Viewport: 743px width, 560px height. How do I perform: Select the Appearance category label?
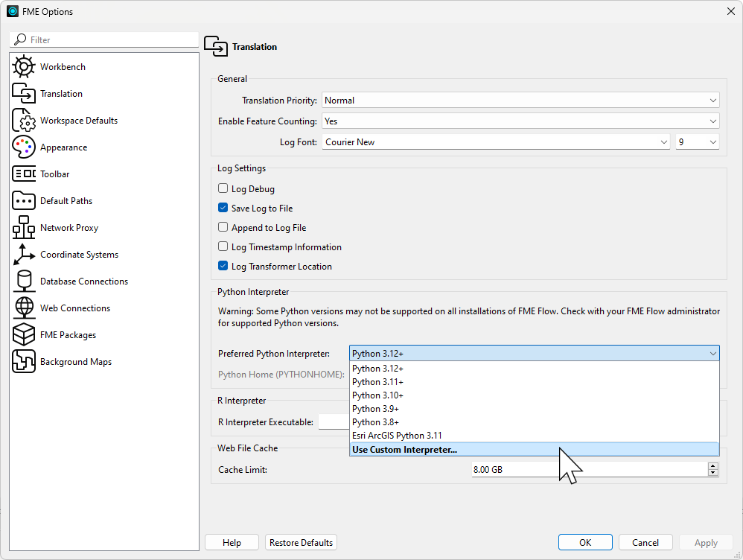[64, 147]
